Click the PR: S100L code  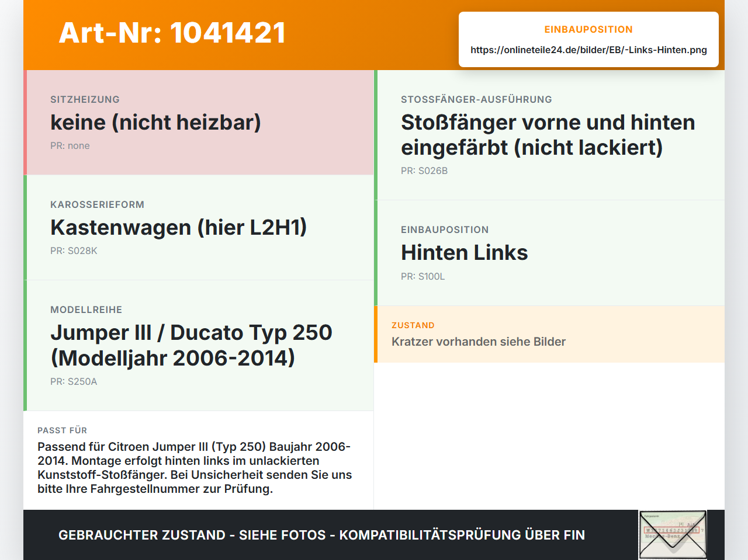[423, 276]
